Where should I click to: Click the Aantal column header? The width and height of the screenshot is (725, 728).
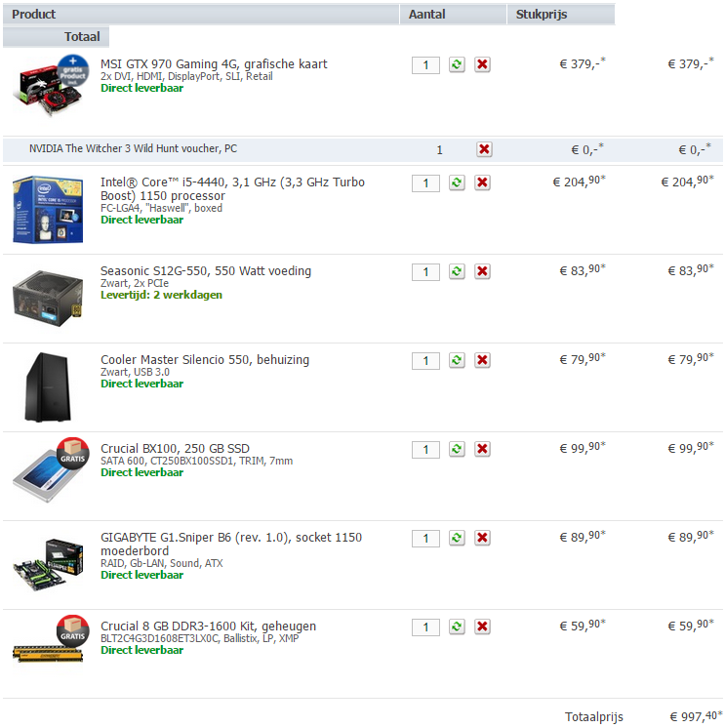pos(453,15)
